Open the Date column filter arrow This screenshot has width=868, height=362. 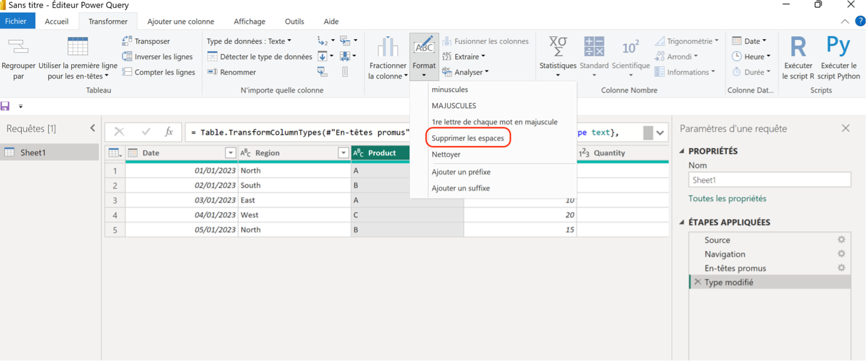pyautogui.click(x=230, y=153)
